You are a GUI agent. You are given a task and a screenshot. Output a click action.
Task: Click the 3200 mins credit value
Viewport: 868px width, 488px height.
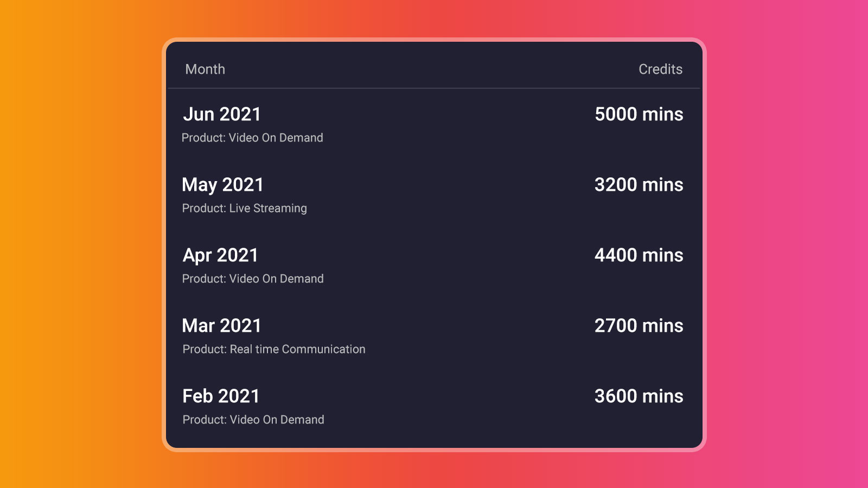click(x=639, y=185)
